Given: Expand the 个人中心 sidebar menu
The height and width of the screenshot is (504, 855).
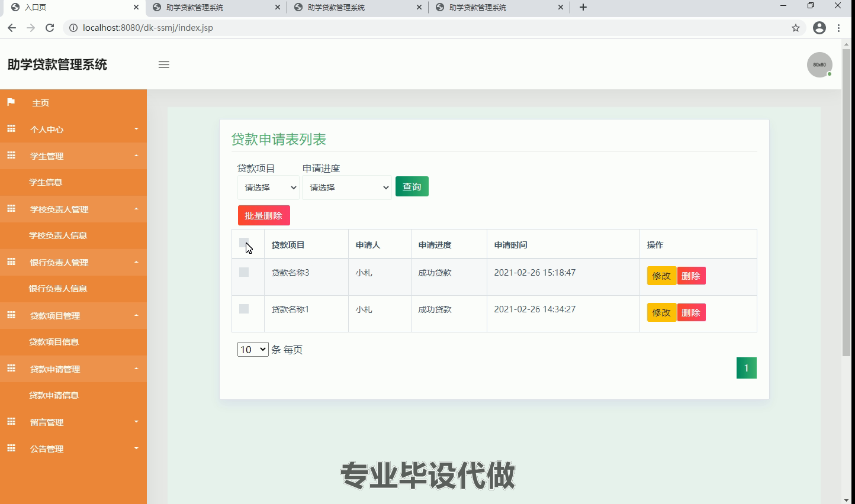Looking at the screenshot, I should (x=73, y=129).
